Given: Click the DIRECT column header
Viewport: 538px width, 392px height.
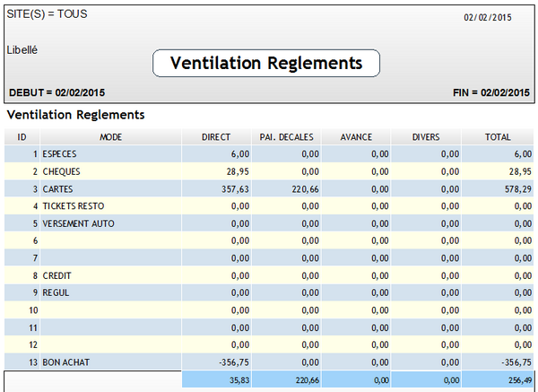Looking at the screenshot, I should [217, 137].
